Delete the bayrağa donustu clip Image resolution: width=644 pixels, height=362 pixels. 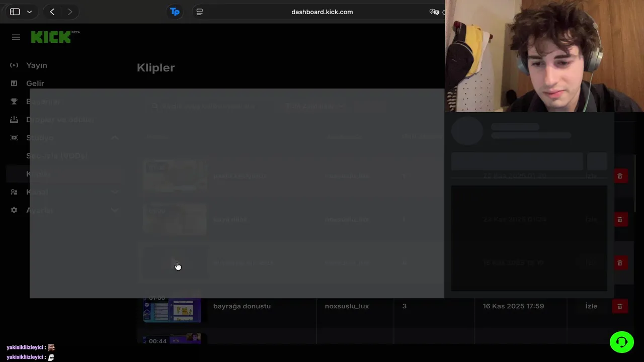pyautogui.click(x=620, y=306)
